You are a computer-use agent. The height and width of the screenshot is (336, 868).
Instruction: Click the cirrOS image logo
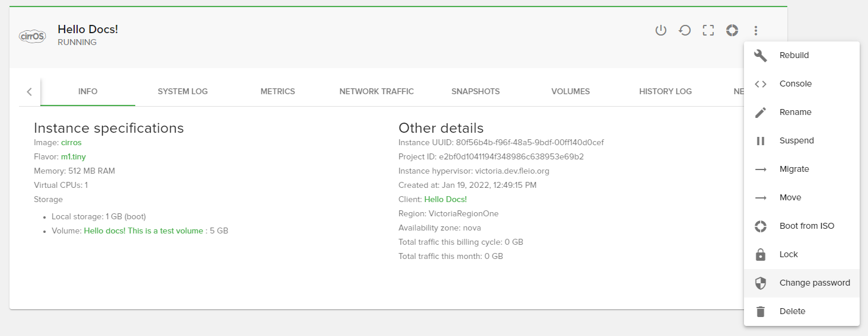coord(32,36)
